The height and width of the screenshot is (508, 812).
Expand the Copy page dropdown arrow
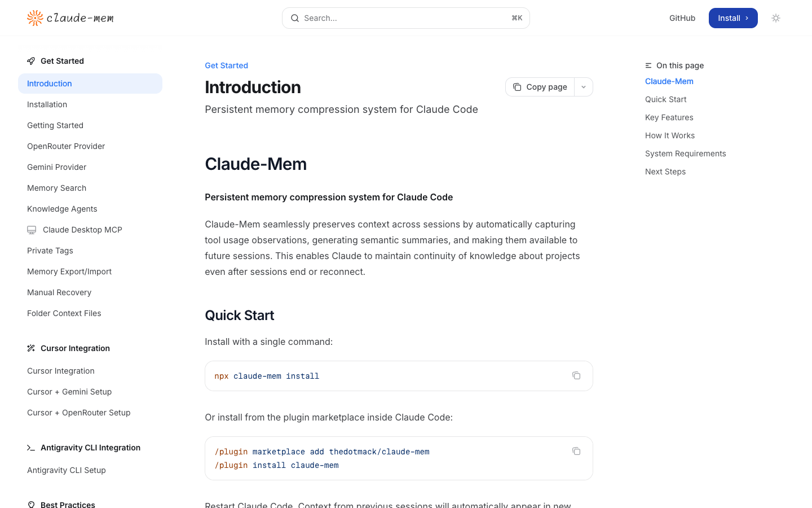click(584, 87)
